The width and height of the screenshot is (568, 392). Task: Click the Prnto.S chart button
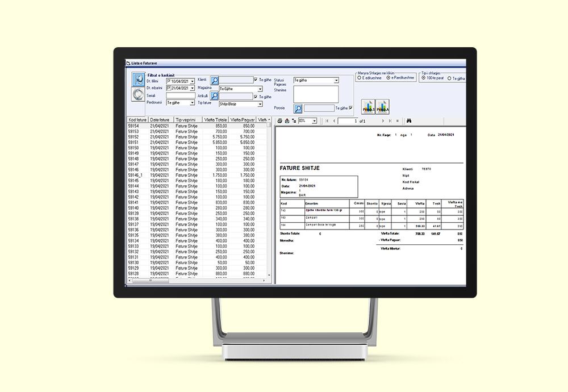click(x=367, y=107)
